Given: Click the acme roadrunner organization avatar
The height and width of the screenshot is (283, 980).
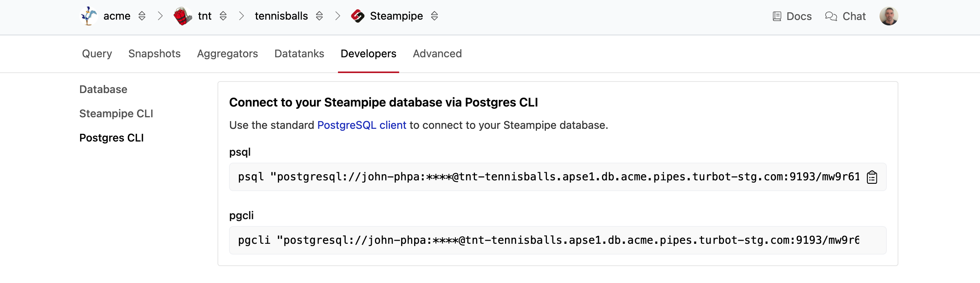Looking at the screenshot, I should click(x=89, y=16).
